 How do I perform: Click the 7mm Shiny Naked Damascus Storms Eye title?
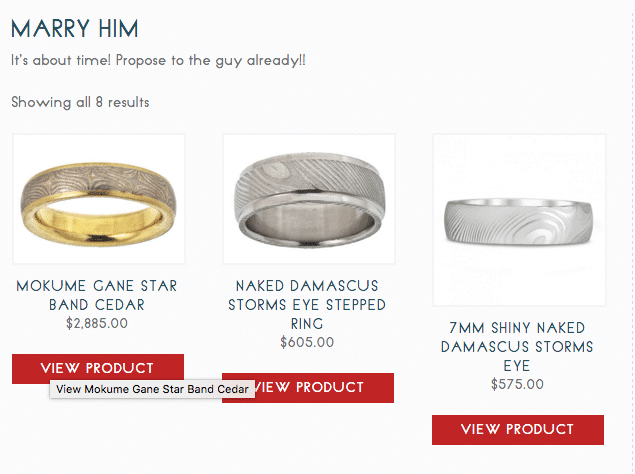tap(517, 346)
